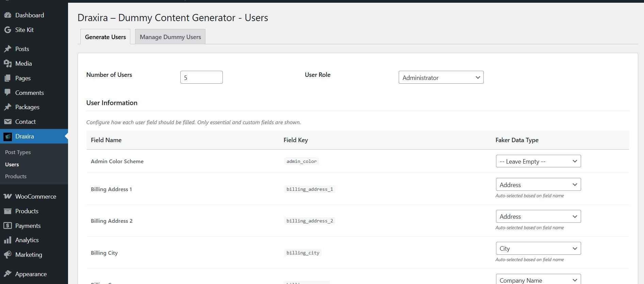This screenshot has height=284, width=644.
Task: Click the Analytics bar chart icon
Action: (x=7, y=240)
